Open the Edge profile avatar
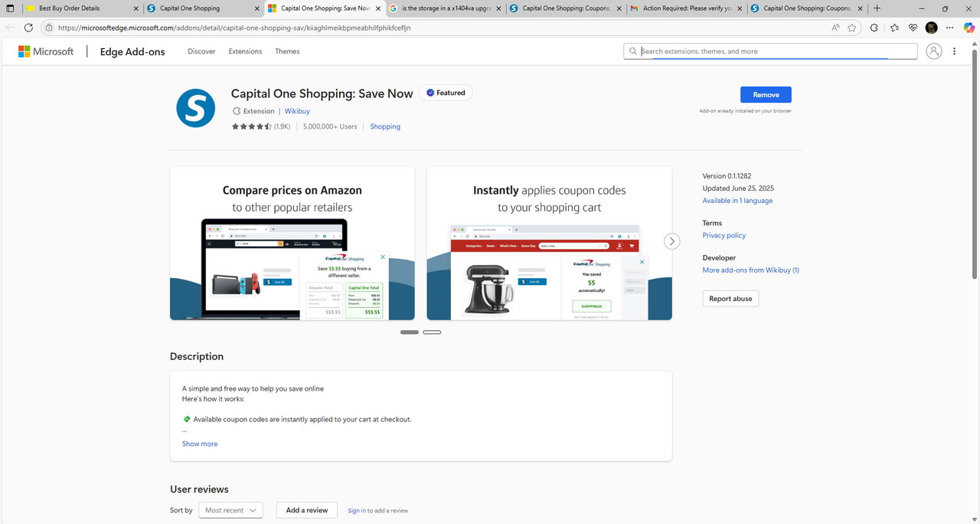The image size is (980, 524). click(932, 28)
